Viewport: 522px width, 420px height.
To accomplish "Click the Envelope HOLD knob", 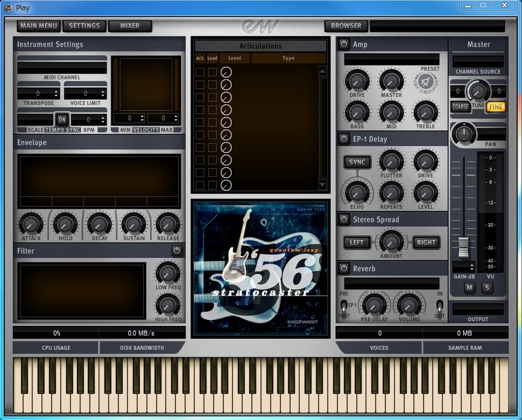I will coord(65,224).
